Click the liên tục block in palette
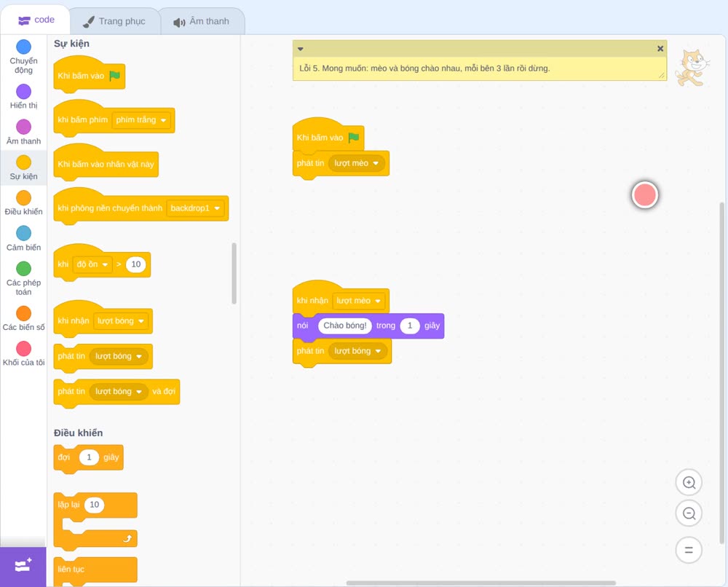This screenshot has width=728, height=587. [x=95, y=570]
